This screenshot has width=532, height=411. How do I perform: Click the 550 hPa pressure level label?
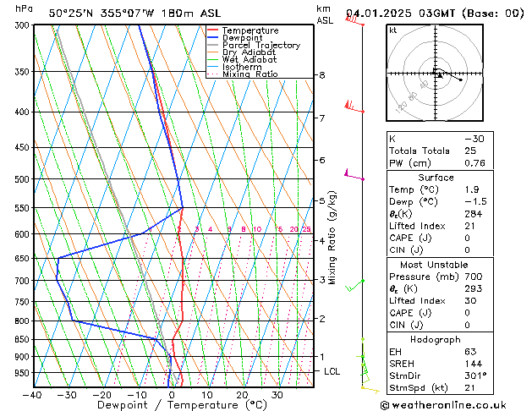click(24, 207)
